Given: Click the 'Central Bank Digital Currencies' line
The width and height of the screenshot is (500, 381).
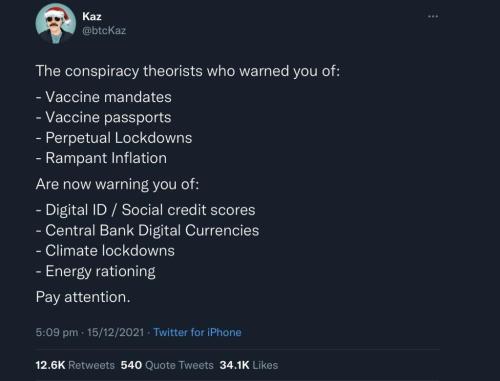Looking at the screenshot, I should [x=147, y=231].
